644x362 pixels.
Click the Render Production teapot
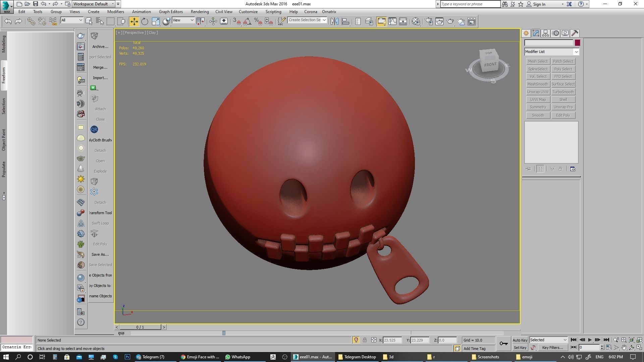coord(450,21)
